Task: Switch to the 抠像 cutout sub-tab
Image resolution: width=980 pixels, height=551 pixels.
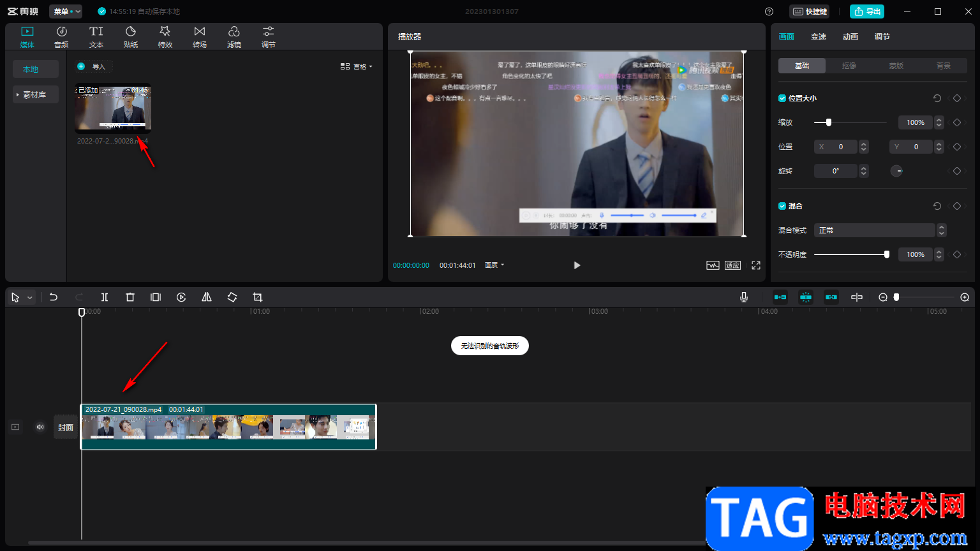Action: 849,66
